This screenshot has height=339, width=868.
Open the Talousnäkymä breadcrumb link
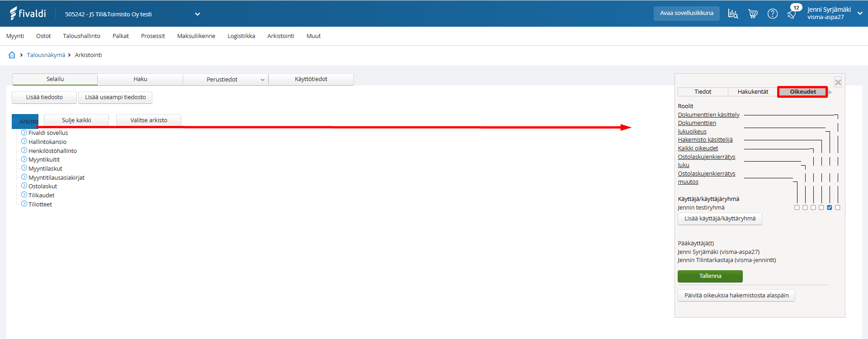coord(46,55)
